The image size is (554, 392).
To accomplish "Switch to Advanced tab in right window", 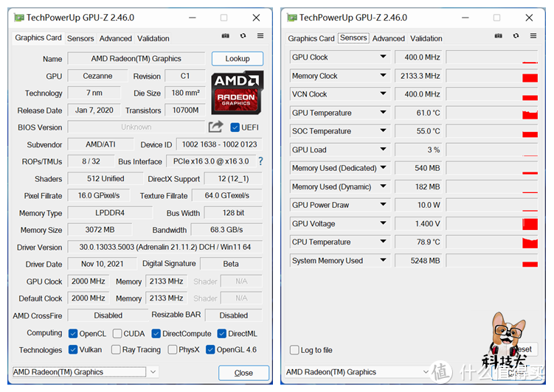I will 389,38.
